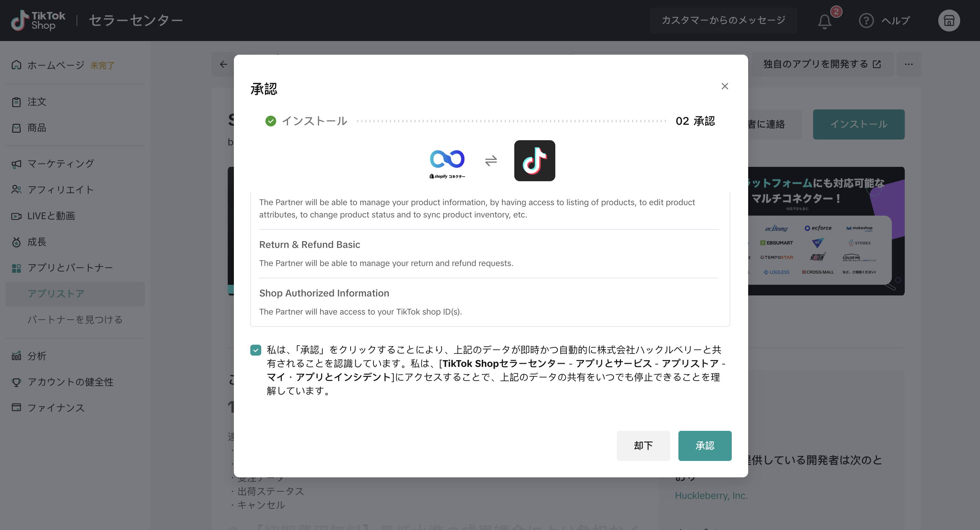
Task: Click the Shopify connector logo
Action: [x=447, y=162]
